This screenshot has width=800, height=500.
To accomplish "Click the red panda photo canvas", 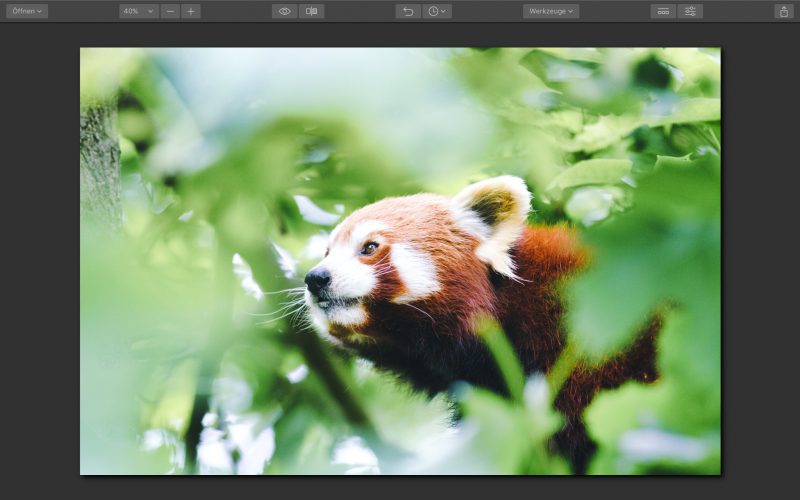I will pyautogui.click(x=400, y=261).
